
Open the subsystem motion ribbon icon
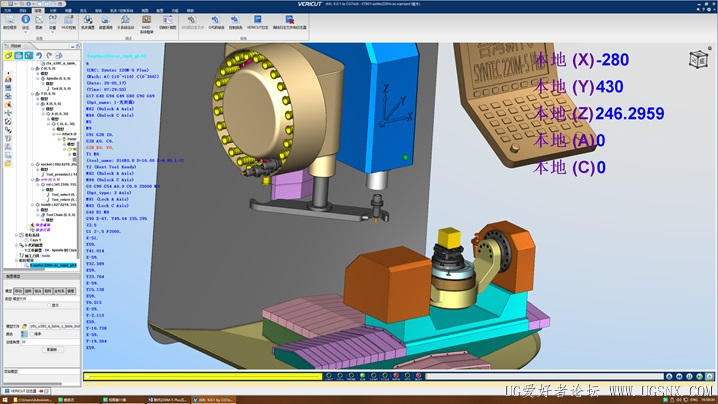(x=125, y=22)
